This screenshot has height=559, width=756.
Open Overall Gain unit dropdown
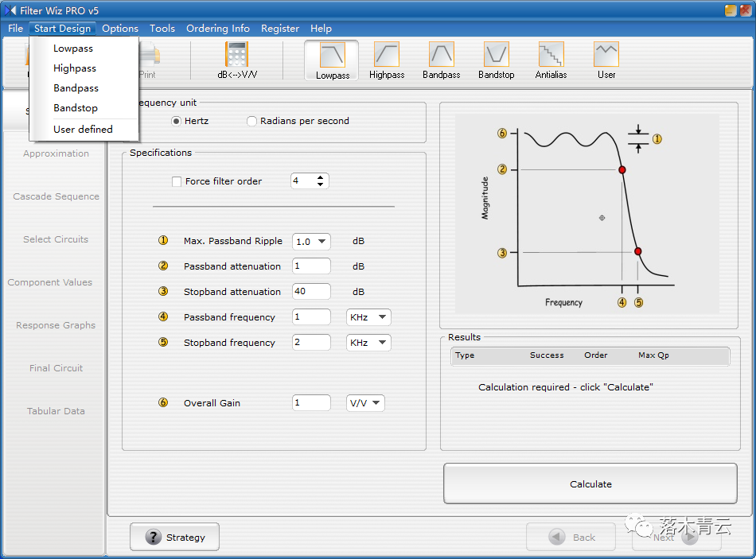[365, 403]
